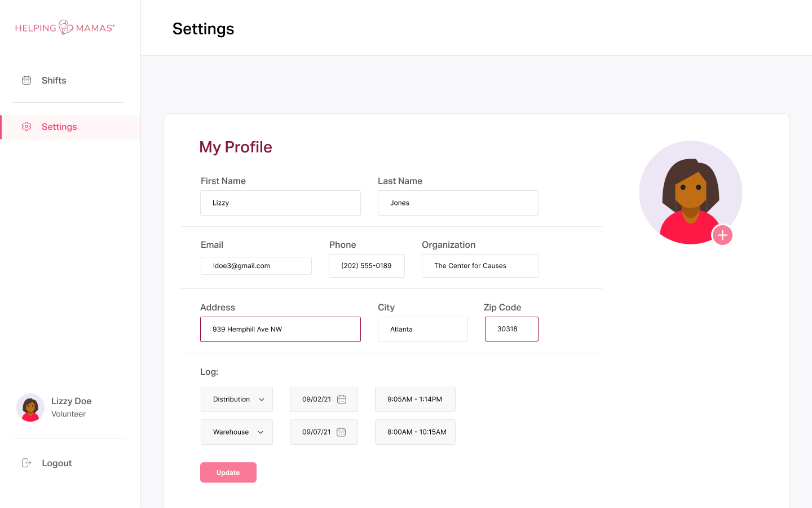
Task: Click the Helping Mamas logo
Action: [65, 28]
